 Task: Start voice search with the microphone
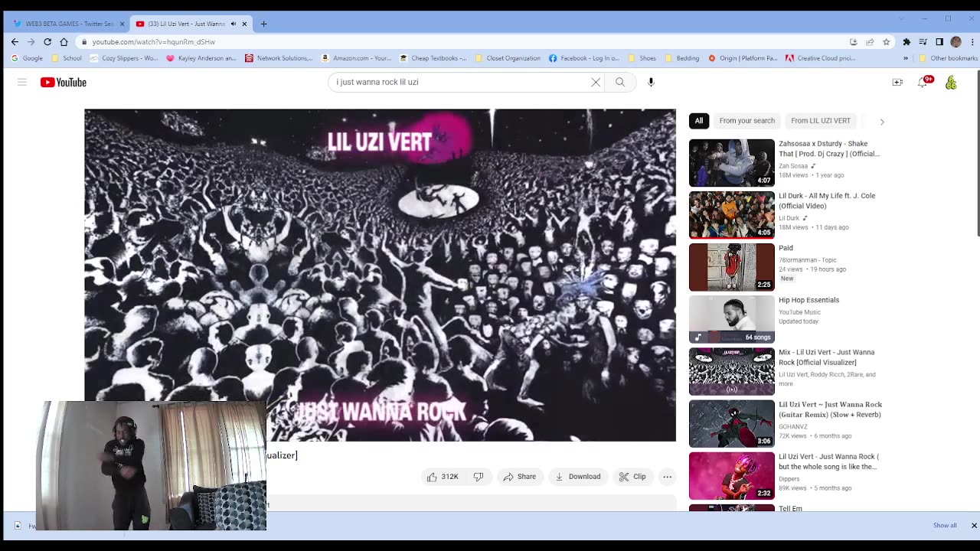coord(651,82)
